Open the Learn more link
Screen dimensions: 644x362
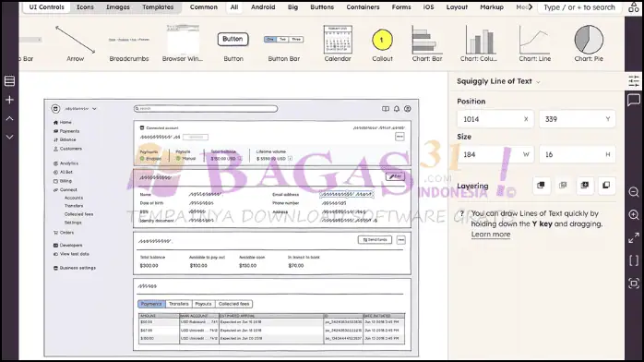491,235
